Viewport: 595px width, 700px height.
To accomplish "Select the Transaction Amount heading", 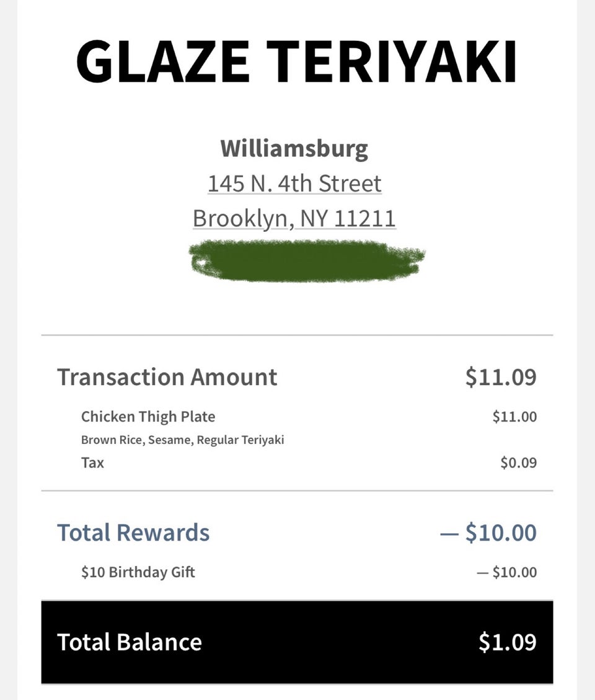I will [x=167, y=377].
